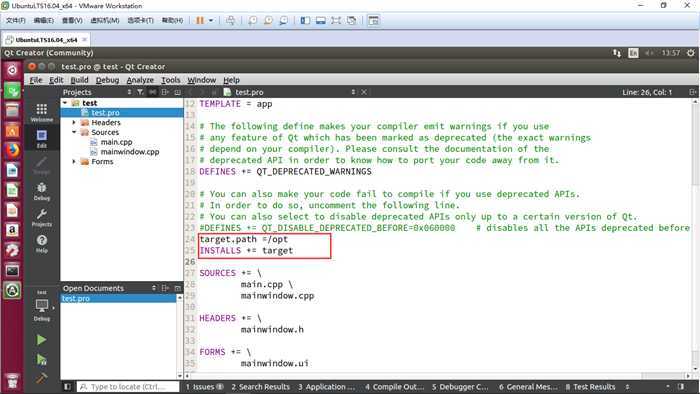Open the Debug mode bug icon
This screenshot has width=700, height=394.
click(x=42, y=191)
